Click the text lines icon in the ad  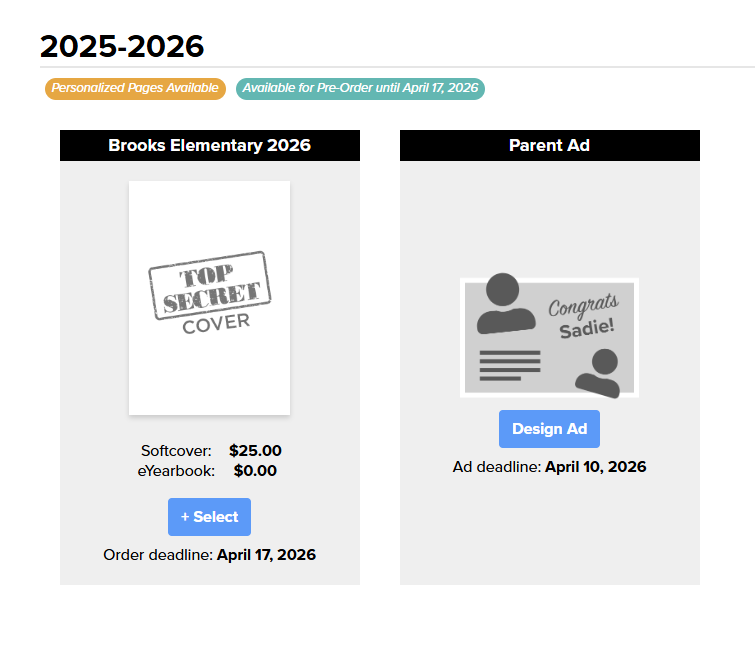pos(509,365)
